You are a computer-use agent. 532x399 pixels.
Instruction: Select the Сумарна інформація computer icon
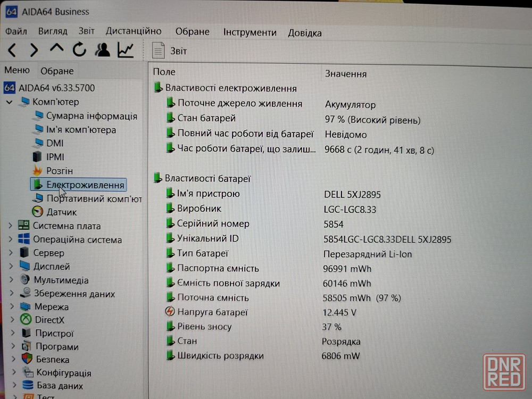(x=38, y=115)
